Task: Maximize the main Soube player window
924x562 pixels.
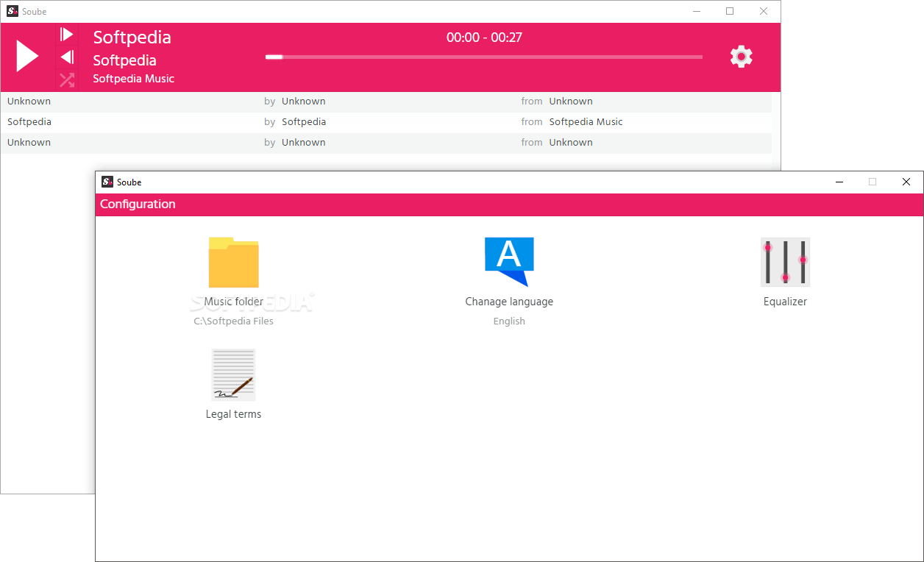Action: click(x=730, y=11)
